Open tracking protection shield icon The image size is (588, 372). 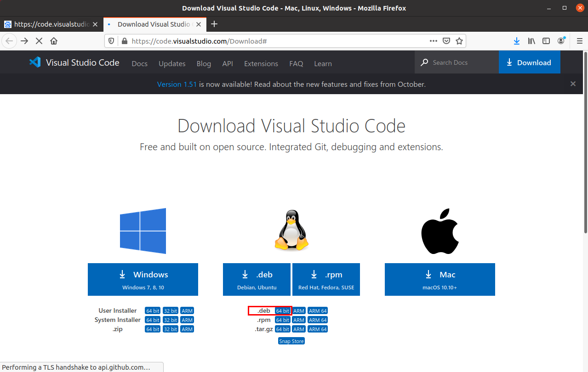coord(111,41)
